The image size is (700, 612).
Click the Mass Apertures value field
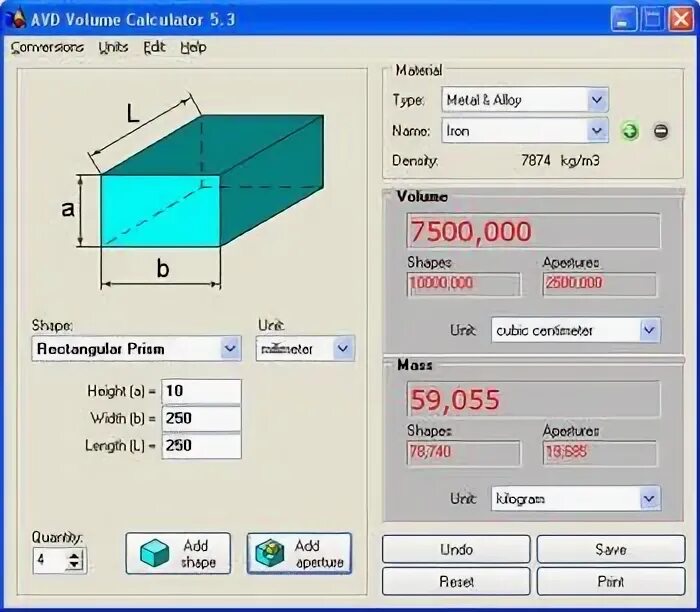click(x=600, y=453)
